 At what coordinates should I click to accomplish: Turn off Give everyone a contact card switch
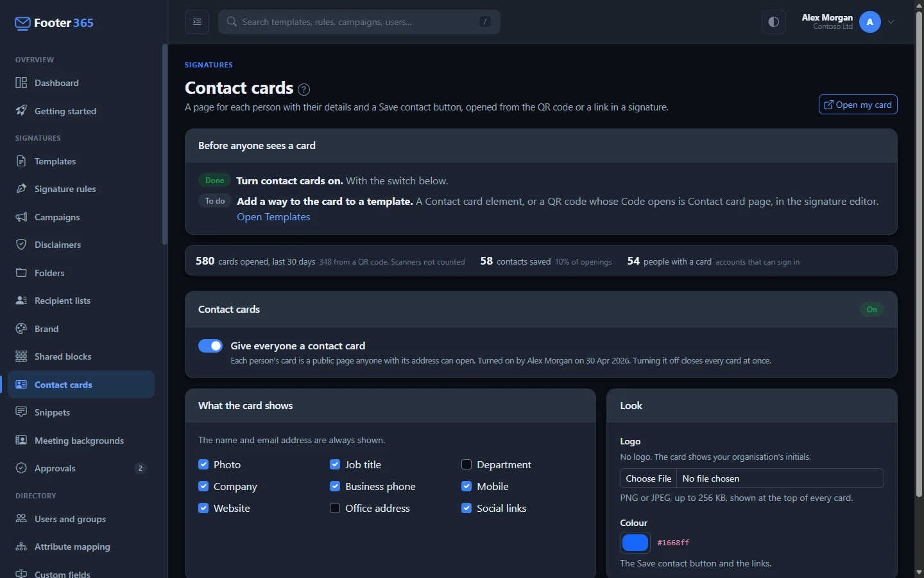click(210, 346)
